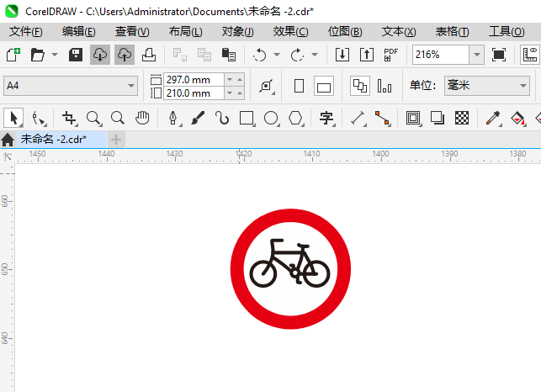
Task: Click the cloud download icon
Action: tap(100, 55)
